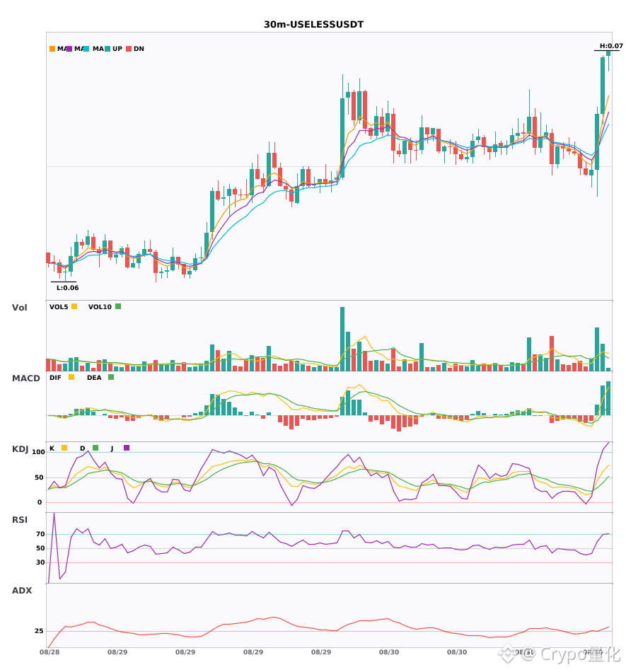Select the green D line swatch
Viewport: 626px width, 672px height.
(95, 448)
